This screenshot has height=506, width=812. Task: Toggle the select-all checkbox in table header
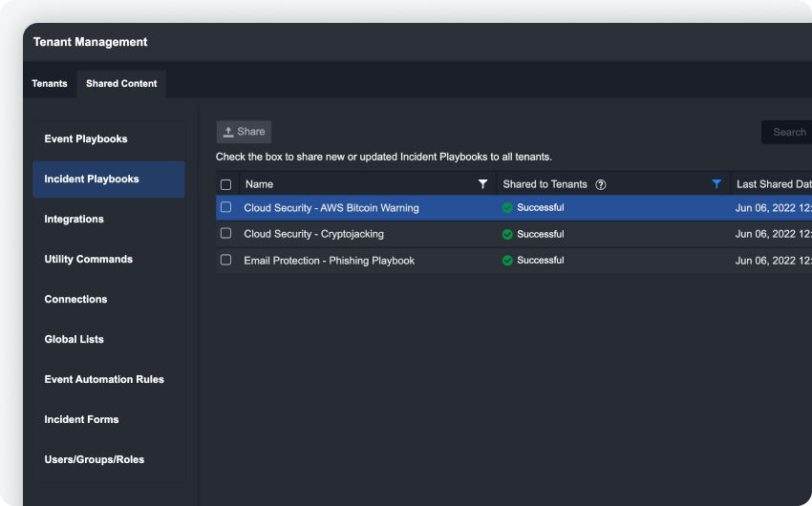[x=226, y=184]
